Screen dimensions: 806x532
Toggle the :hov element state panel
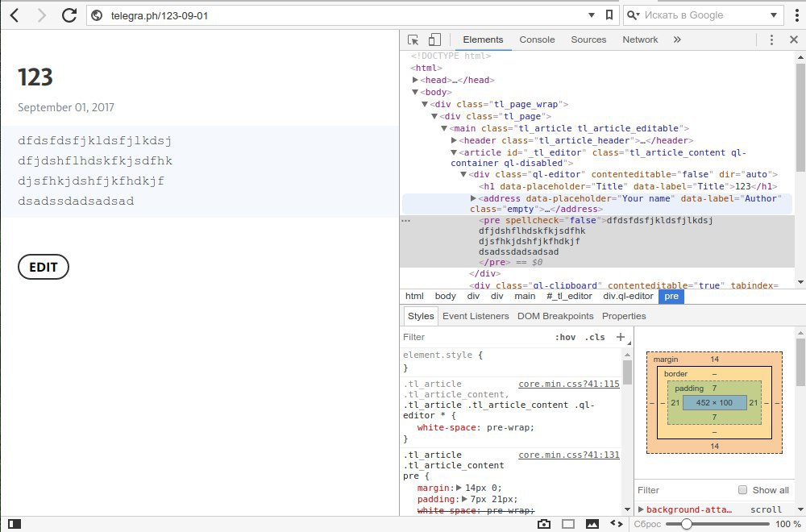[566, 337]
